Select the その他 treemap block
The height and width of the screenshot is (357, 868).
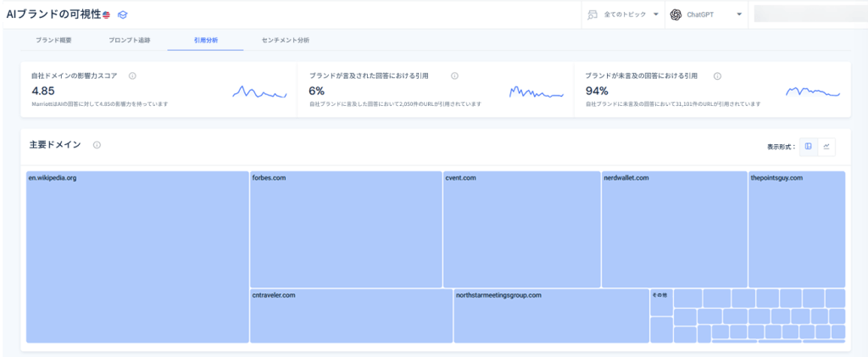[x=661, y=302]
